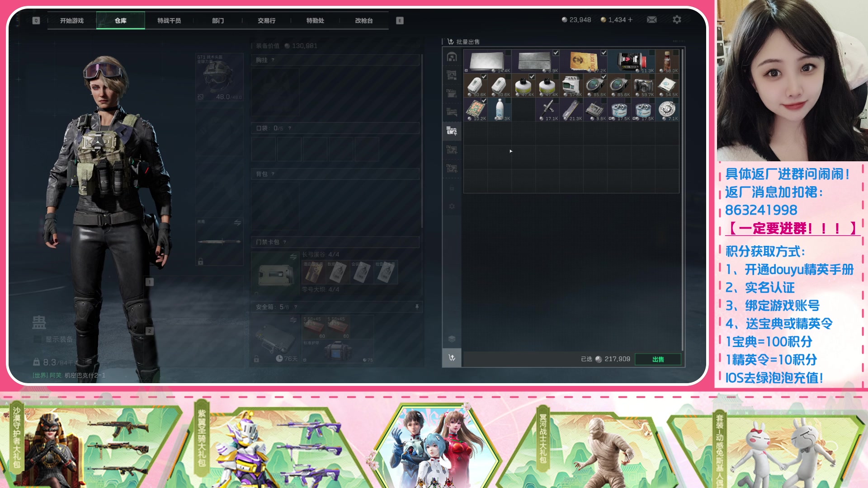Image resolution: width=868 pixels, height=488 pixels.
Task: Select the CPU chip item priced 54.5K
Action: [667, 86]
